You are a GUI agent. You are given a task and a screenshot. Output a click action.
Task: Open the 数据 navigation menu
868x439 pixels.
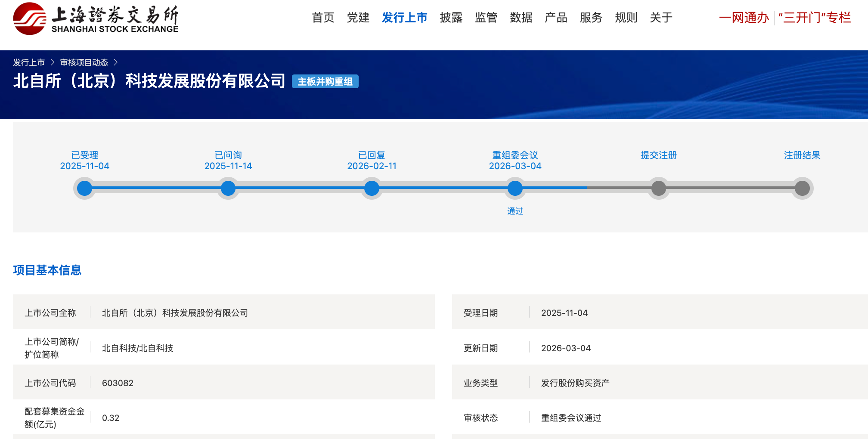coord(521,18)
